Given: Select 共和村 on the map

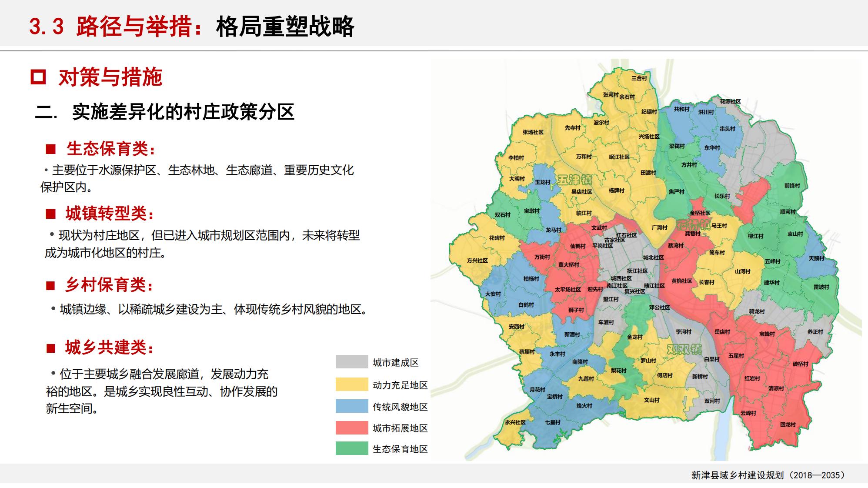Looking at the screenshot, I should pyautogui.click(x=681, y=109).
